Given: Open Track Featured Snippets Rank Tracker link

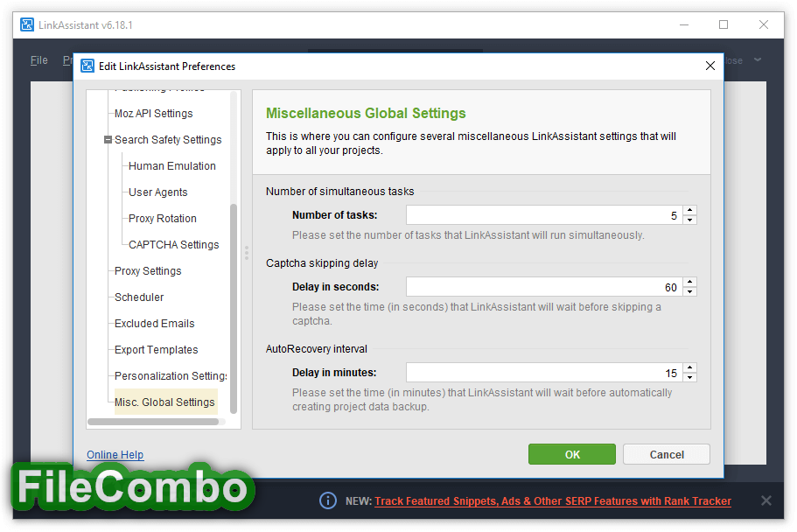Looking at the screenshot, I should (553, 501).
